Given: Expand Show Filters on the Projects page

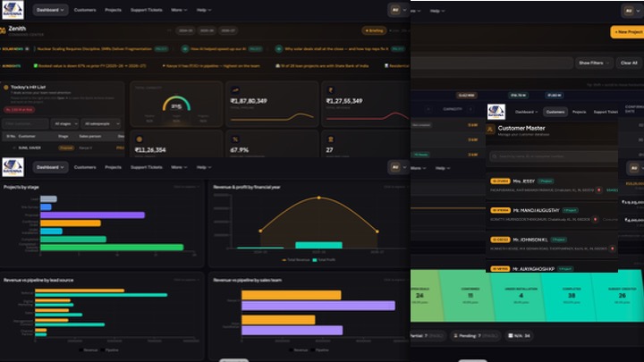Looking at the screenshot, I should [594, 63].
